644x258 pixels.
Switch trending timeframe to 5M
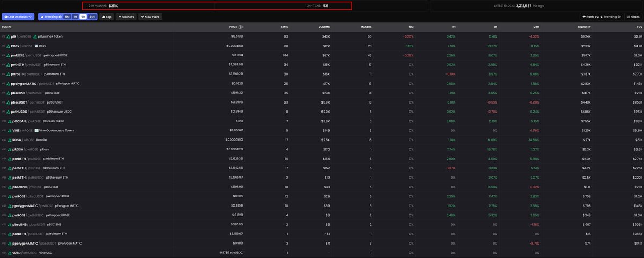click(67, 17)
